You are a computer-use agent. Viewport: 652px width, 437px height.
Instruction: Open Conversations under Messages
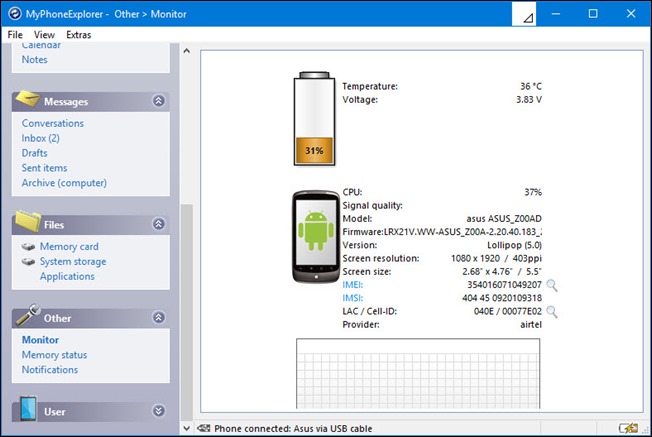53,123
